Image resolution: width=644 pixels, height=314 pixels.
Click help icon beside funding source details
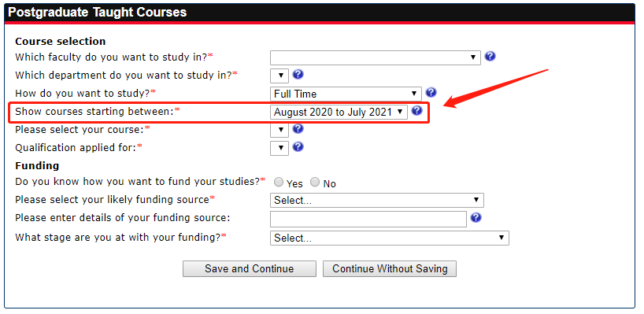pos(476,217)
